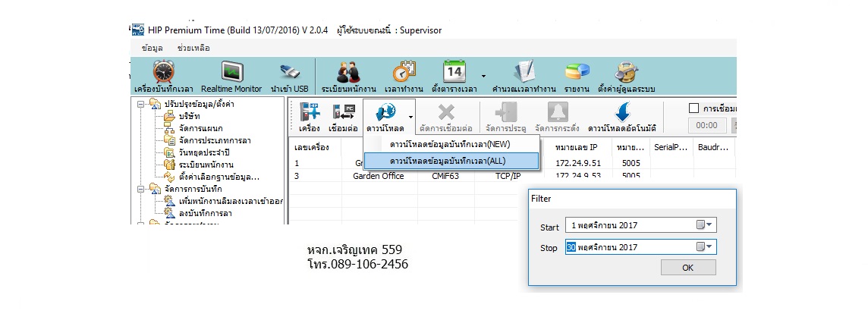This screenshot has width=868, height=320.
Task: Open the ตั้งตารางเวลา calendar icon
Action: coord(454,72)
